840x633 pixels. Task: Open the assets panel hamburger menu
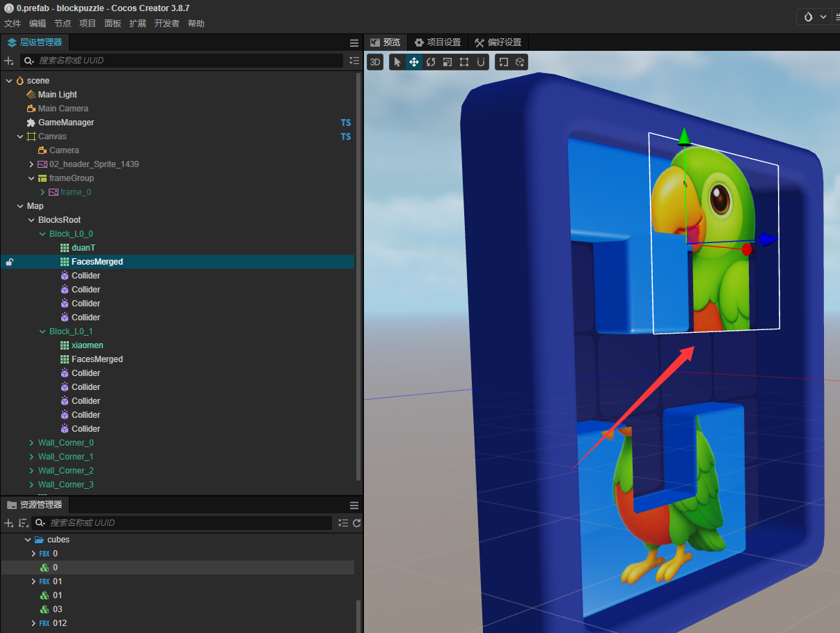[x=354, y=506]
